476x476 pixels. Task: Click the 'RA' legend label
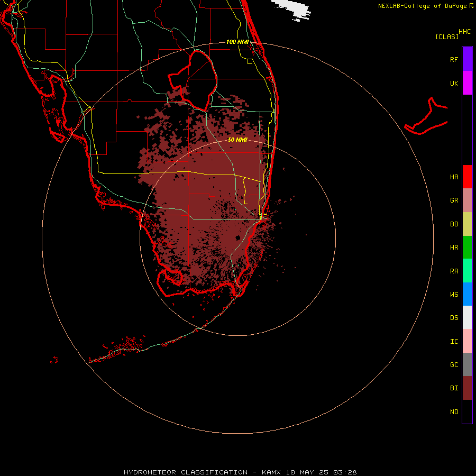(454, 271)
